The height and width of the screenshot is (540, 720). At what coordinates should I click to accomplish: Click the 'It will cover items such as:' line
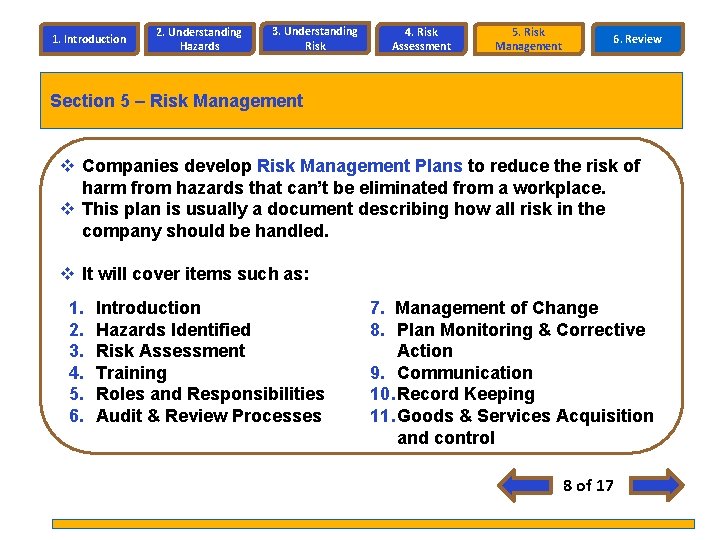(x=195, y=274)
